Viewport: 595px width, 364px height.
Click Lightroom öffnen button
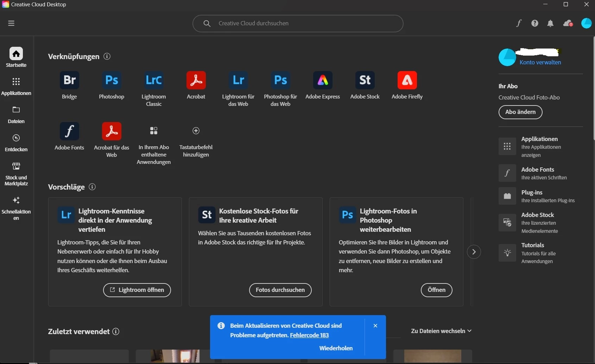(137, 290)
